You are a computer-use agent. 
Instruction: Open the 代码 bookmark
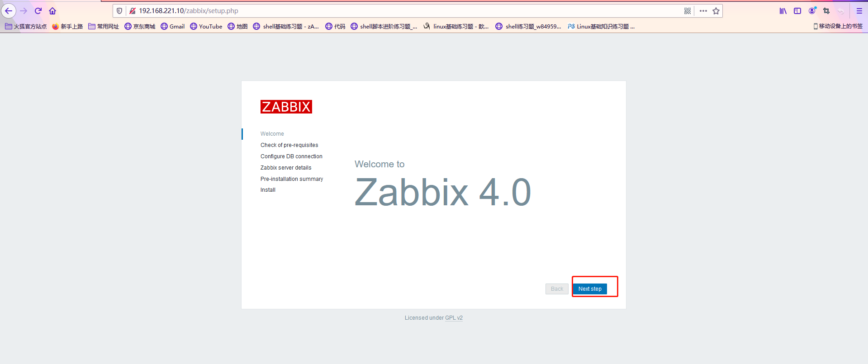335,26
